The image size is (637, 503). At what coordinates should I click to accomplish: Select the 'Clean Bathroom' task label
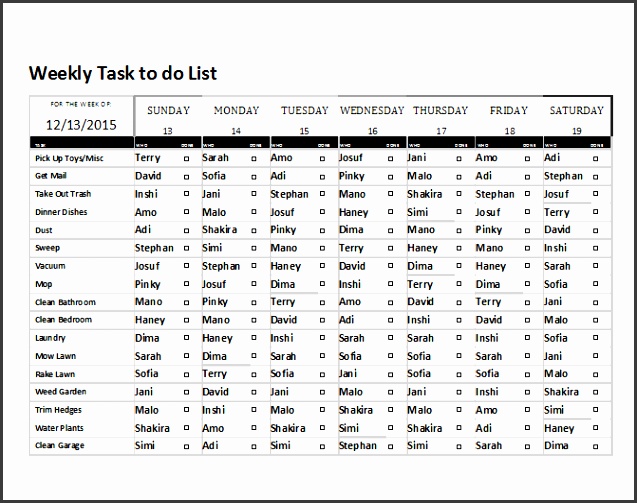pyautogui.click(x=65, y=302)
